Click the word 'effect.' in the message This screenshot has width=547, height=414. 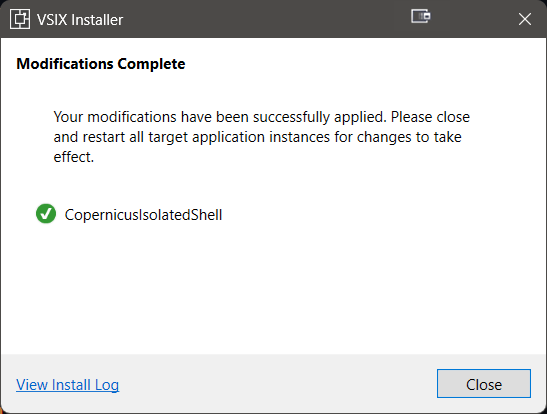click(74, 157)
